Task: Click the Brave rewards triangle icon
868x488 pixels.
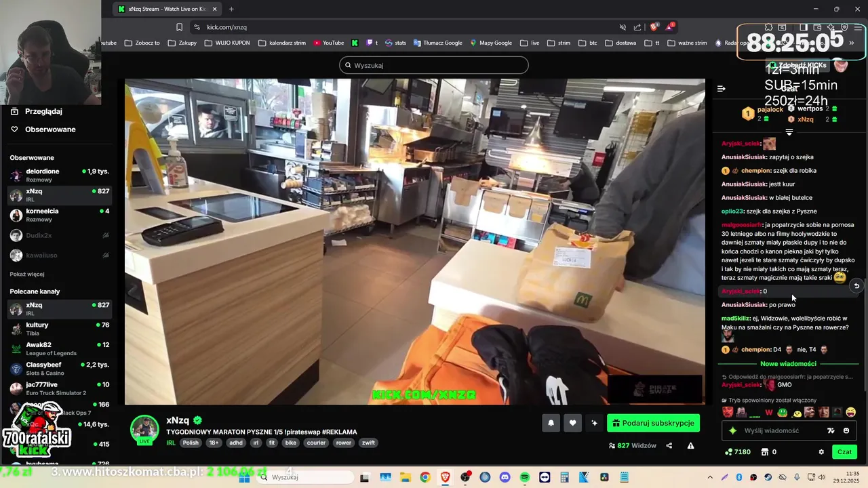Action: (x=670, y=27)
